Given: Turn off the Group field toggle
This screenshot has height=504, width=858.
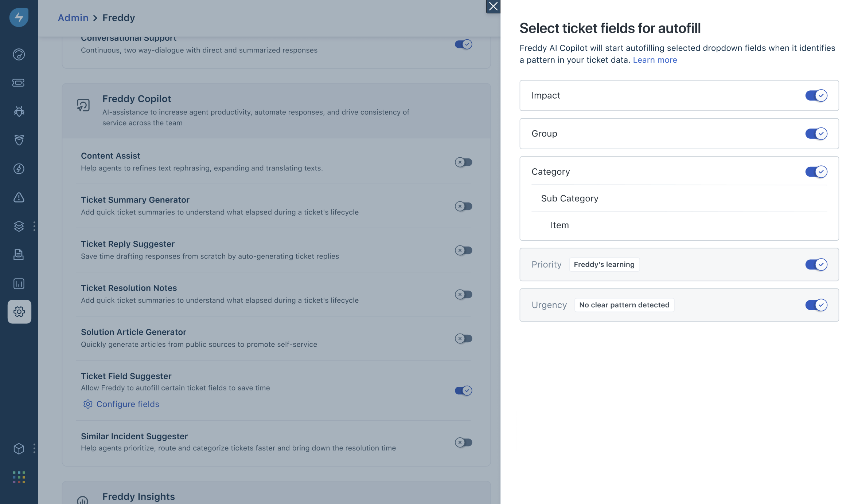Looking at the screenshot, I should pos(816,134).
